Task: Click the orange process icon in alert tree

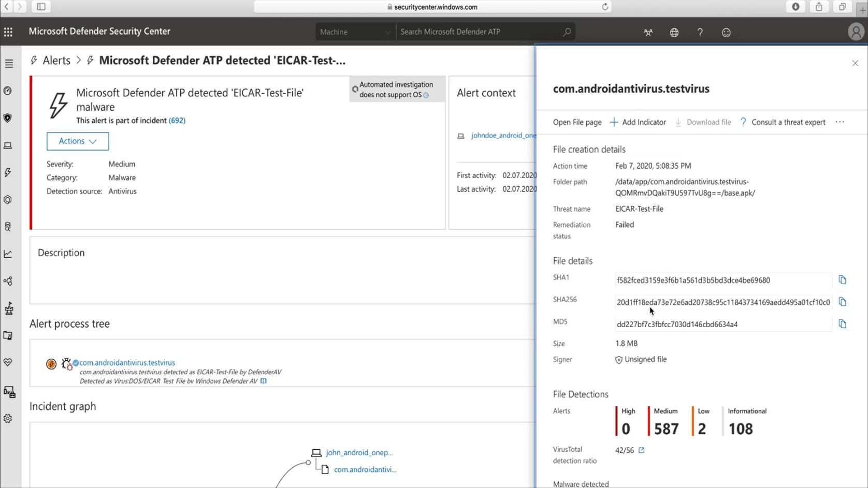Action: pyautogui.click(x=51, y=364)
